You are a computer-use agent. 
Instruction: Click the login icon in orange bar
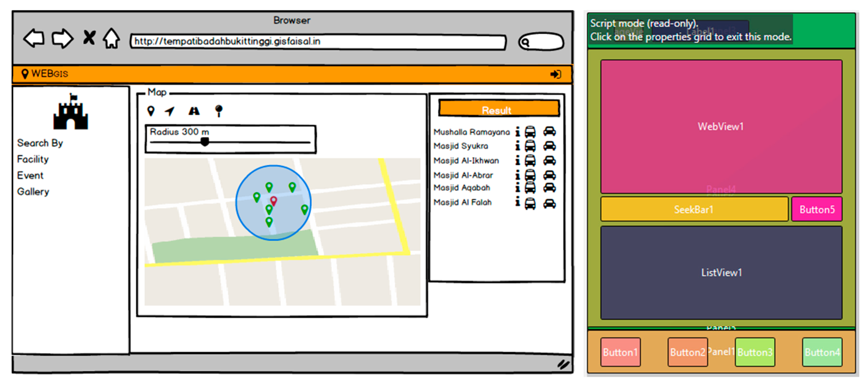click(555, 74)
